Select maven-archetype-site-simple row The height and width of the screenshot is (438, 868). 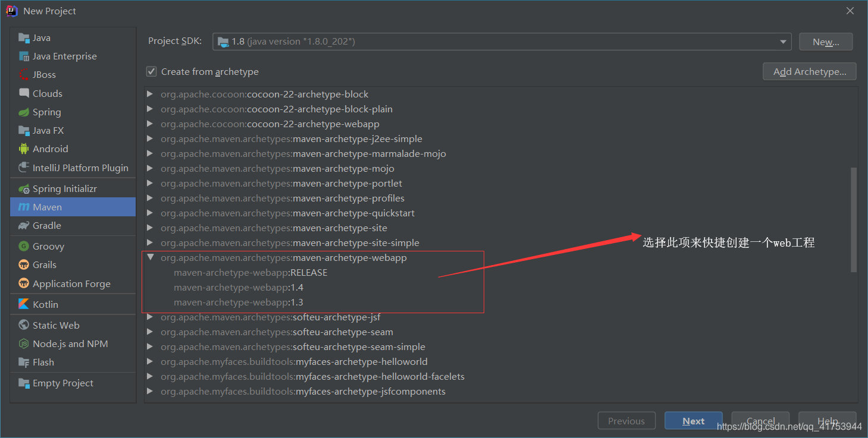coord(290,242)
